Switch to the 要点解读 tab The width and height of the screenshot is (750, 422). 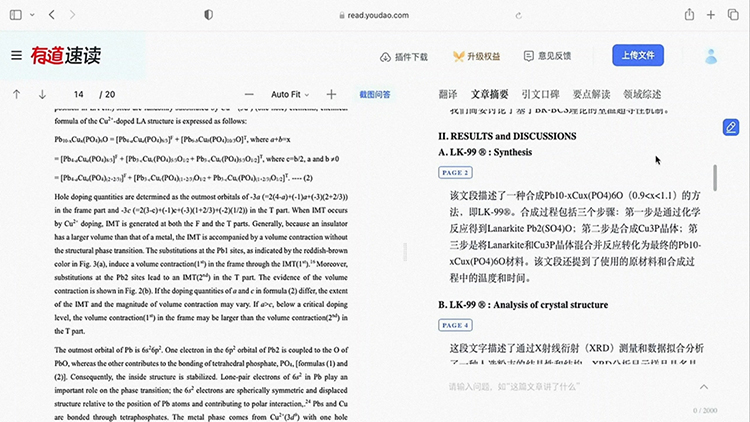591,94
